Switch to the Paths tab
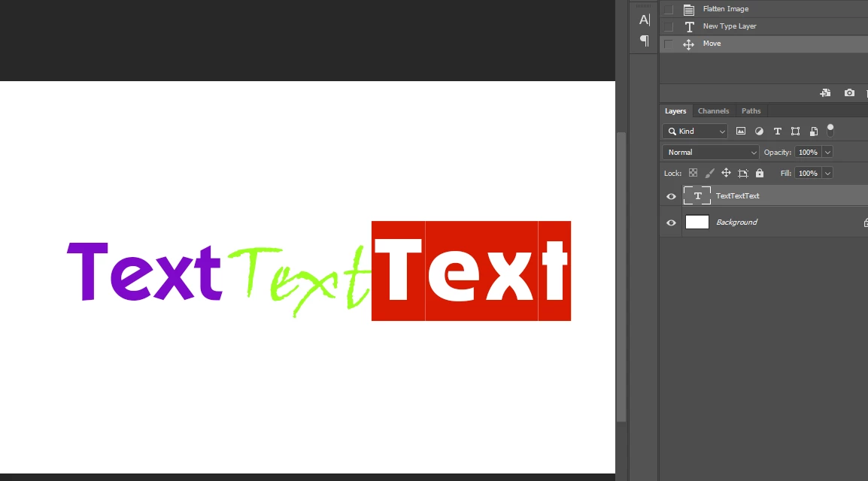The height and width of the screenshot is (481, 868). click(751, 111)
